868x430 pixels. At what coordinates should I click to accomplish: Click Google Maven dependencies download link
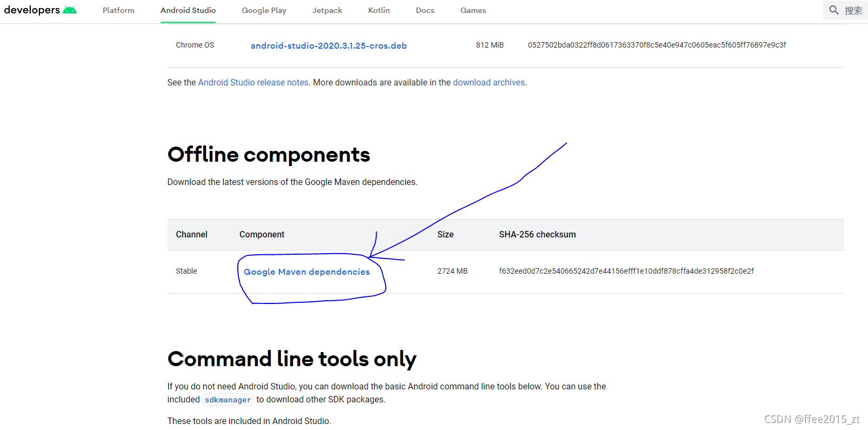[306, 272]
